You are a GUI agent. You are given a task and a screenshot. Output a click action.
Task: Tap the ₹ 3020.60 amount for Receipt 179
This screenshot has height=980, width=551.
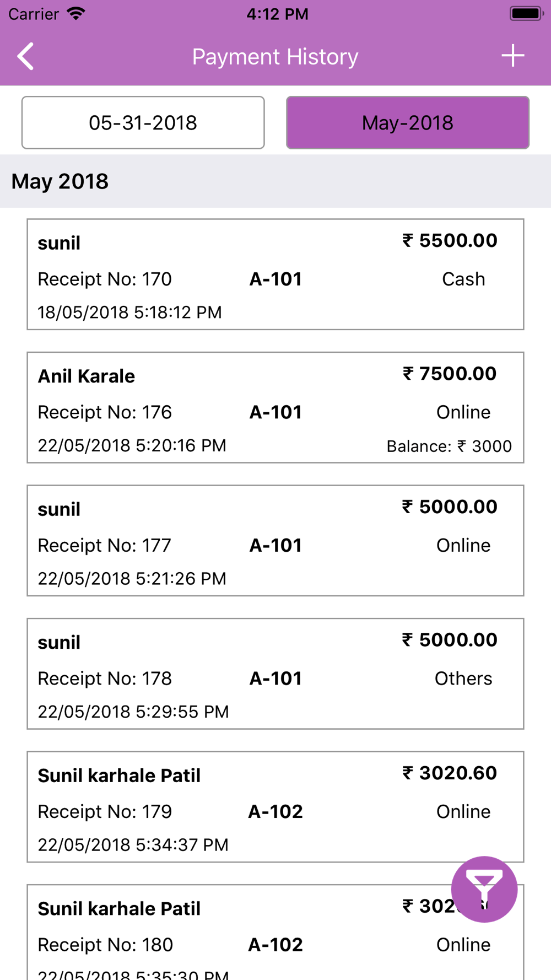click(450, 773)
